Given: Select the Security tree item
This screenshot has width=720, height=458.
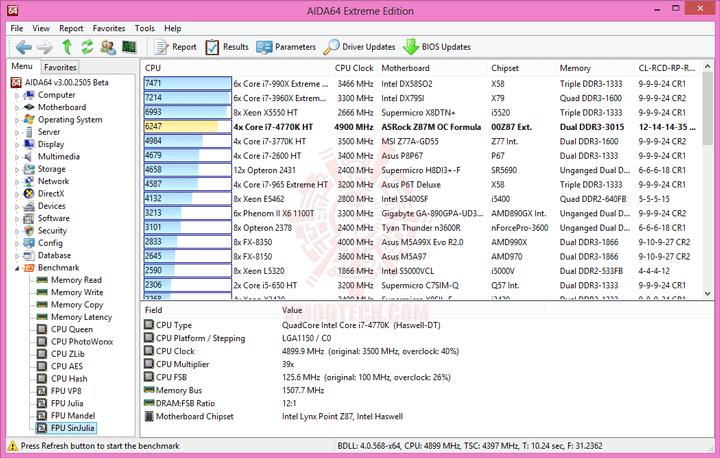Looking at the screenshot, I should point(52,231).
